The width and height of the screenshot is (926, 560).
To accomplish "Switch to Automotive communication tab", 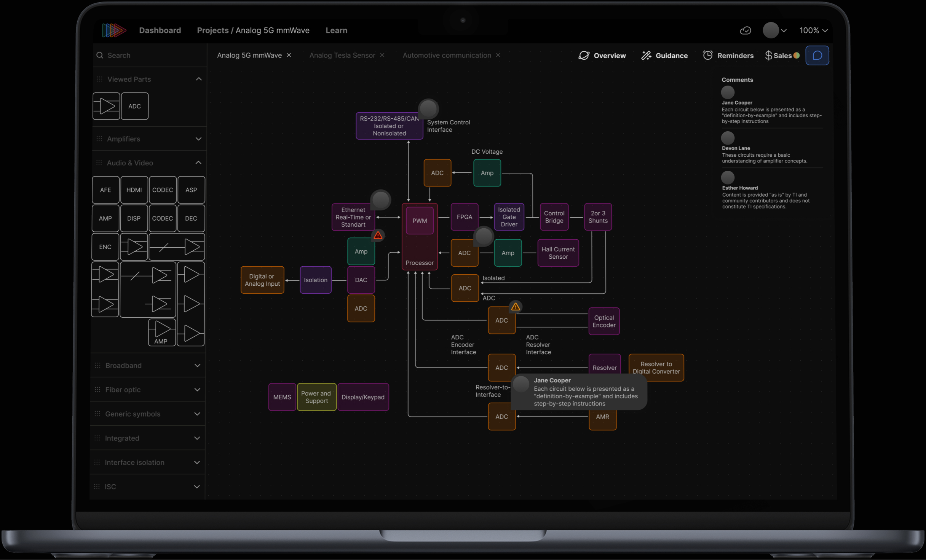I will tap(447, 56).
